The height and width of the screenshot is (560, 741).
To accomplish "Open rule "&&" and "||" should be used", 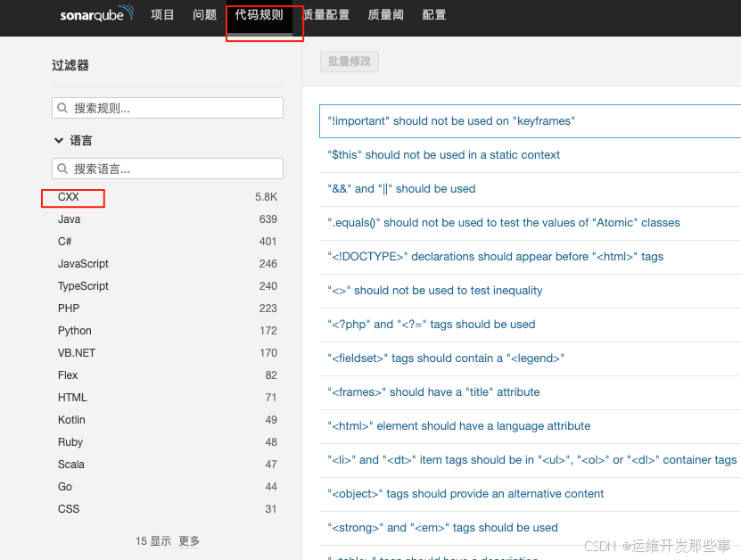I will tap(401, 188).
